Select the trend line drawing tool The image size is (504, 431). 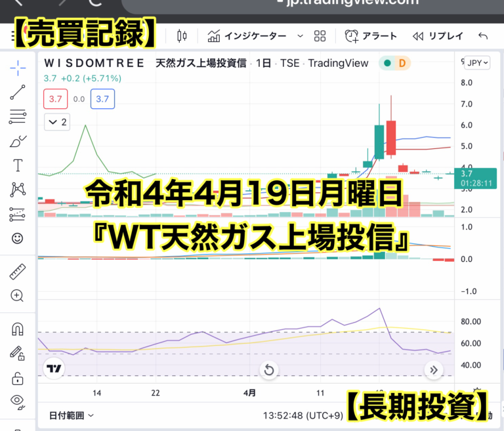click(x=18, y=92)
